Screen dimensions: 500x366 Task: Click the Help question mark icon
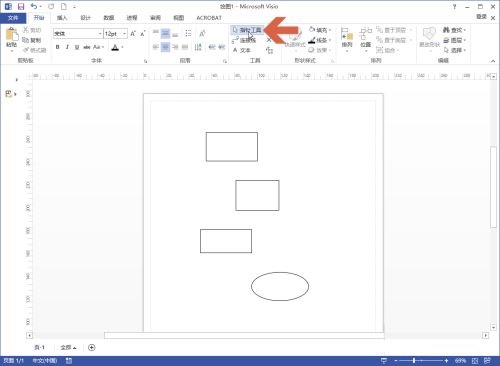click(454, 6)
